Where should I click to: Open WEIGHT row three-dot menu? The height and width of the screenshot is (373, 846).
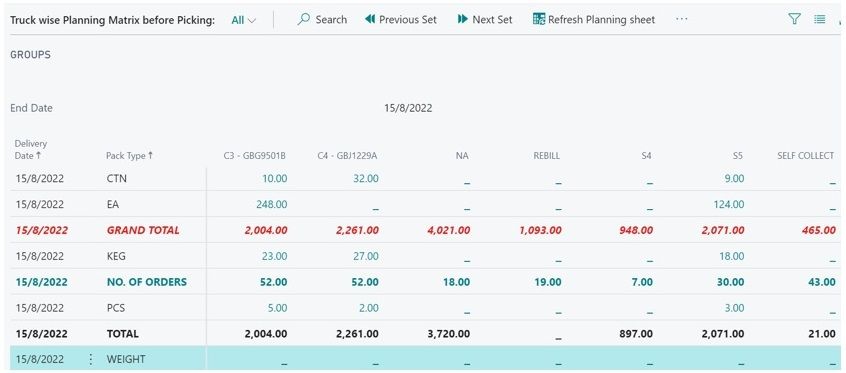(91, 359)
